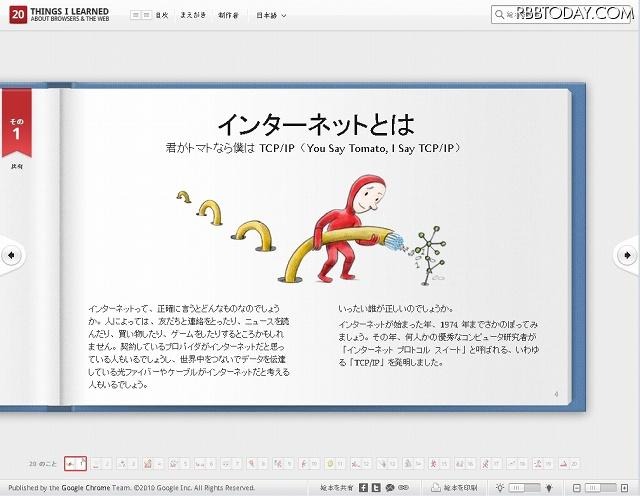
Task: Select chapter 18 thumbnail in strip
Action: (x=517, y=464)
